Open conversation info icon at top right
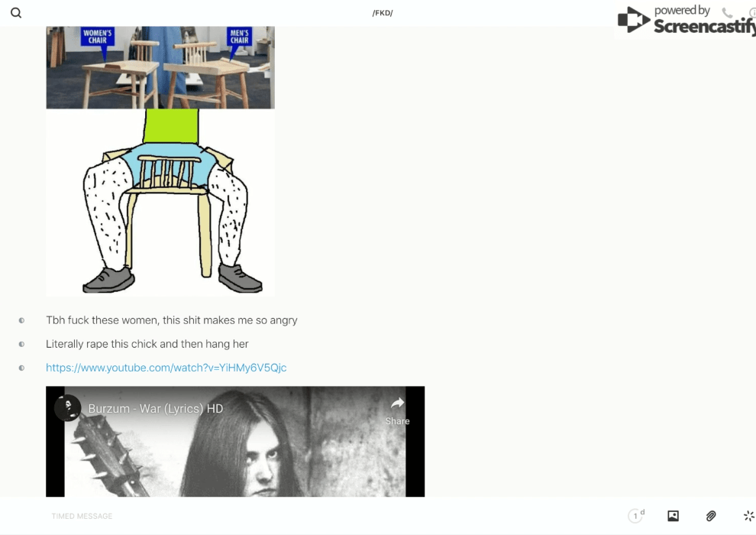The image size is (756, 535). pos(751,13)
